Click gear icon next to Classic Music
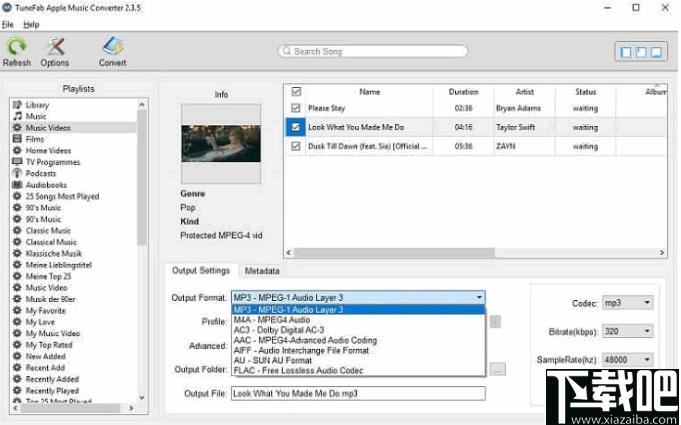 coord(17,230)
